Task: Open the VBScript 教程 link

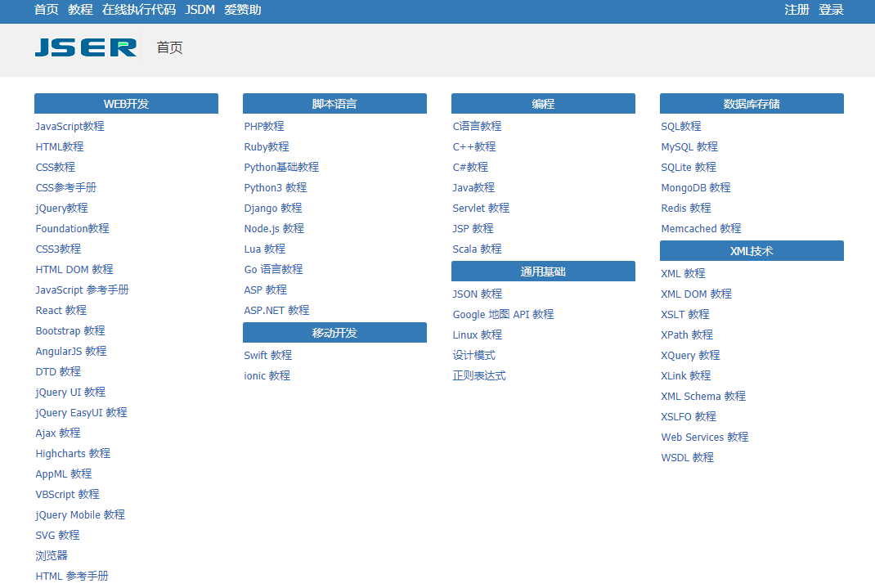Action: tap(68, 494)
